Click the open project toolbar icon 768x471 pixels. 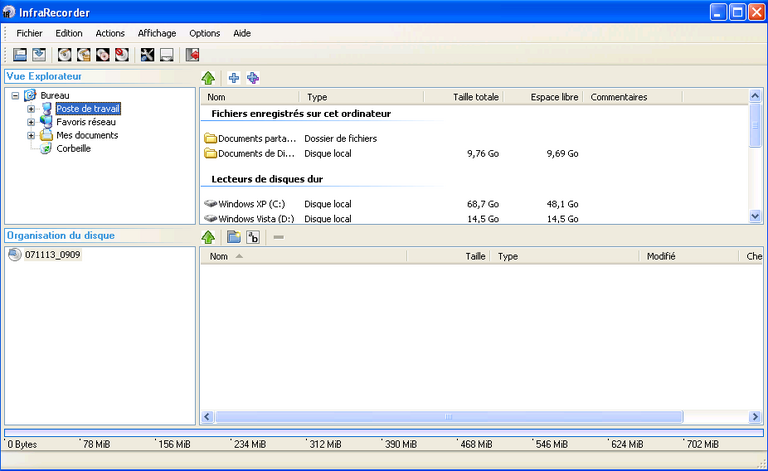20,54
